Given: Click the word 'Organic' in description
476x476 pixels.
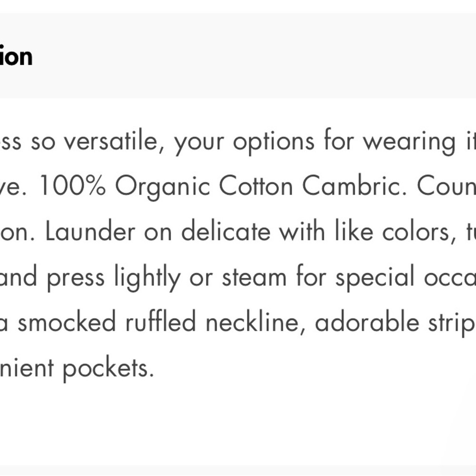Looking at the screenshot, I should [x=162, y=187].
